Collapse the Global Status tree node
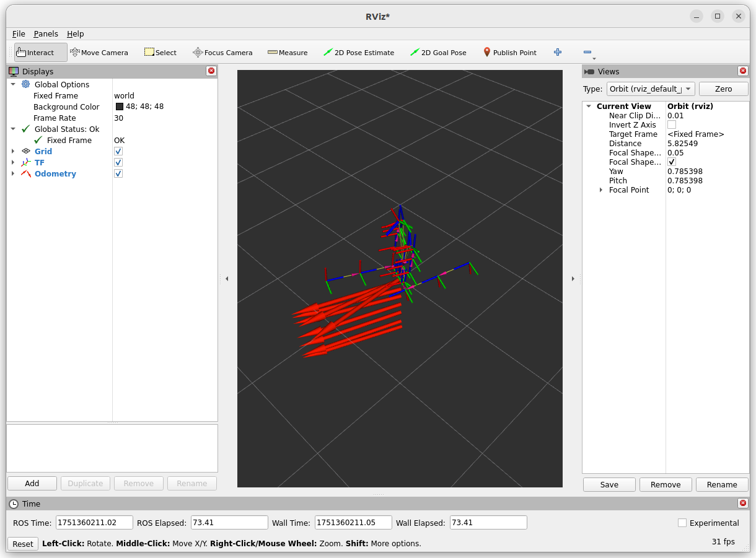 (x=13, y=129)
